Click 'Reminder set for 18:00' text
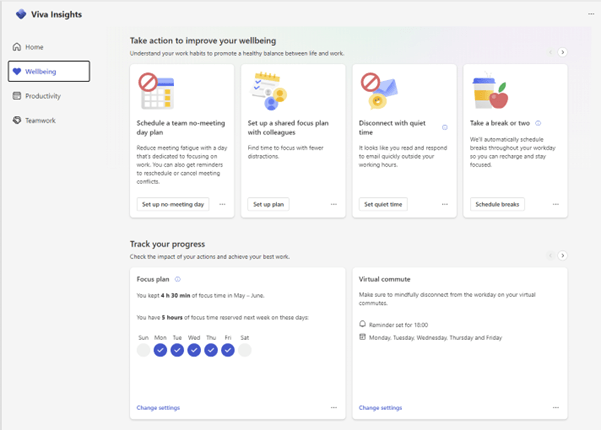601x430 pixels. point(398,325)
